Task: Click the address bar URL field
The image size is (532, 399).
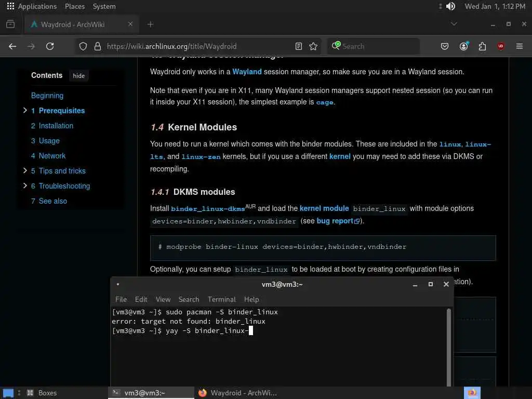Action: 198,46
